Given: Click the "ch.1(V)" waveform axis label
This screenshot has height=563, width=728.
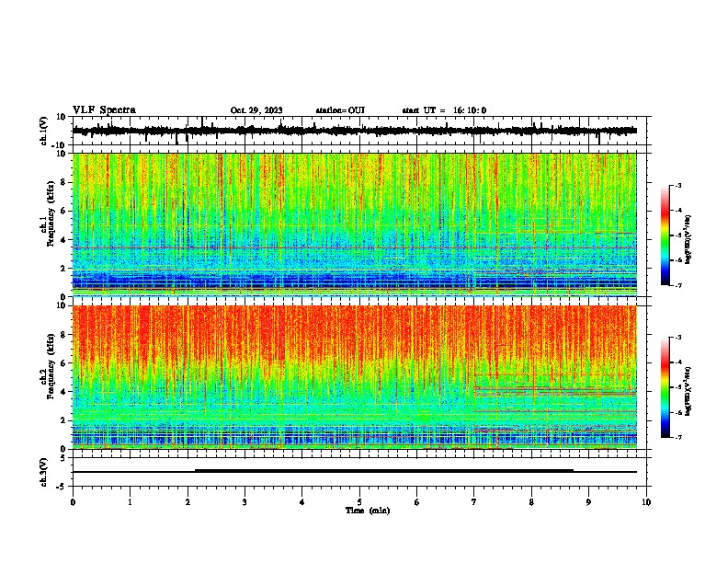Looking at the screenshot, I should [44, 131].
